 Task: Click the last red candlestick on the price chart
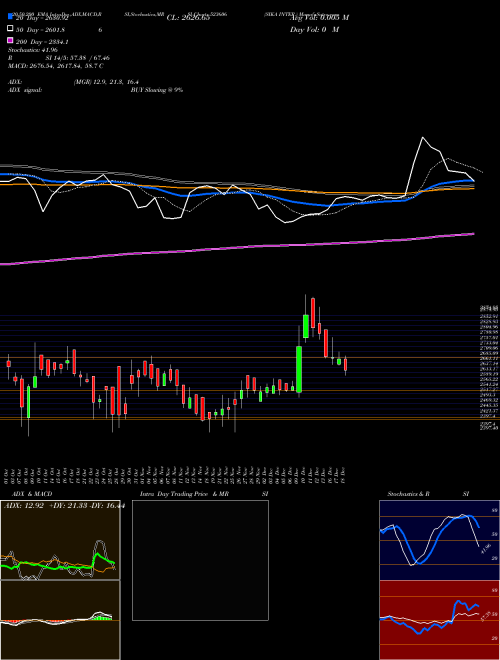point(346,365)
